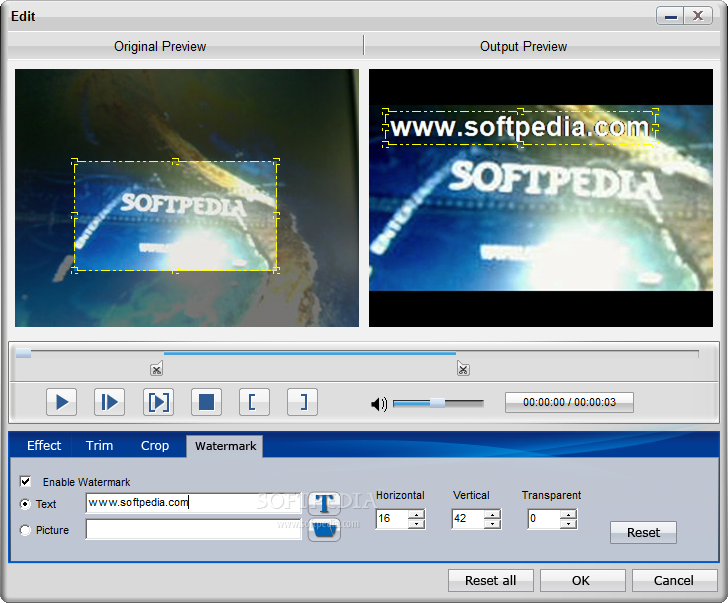Click the Reset button in the watermark panel

[643, 532]
